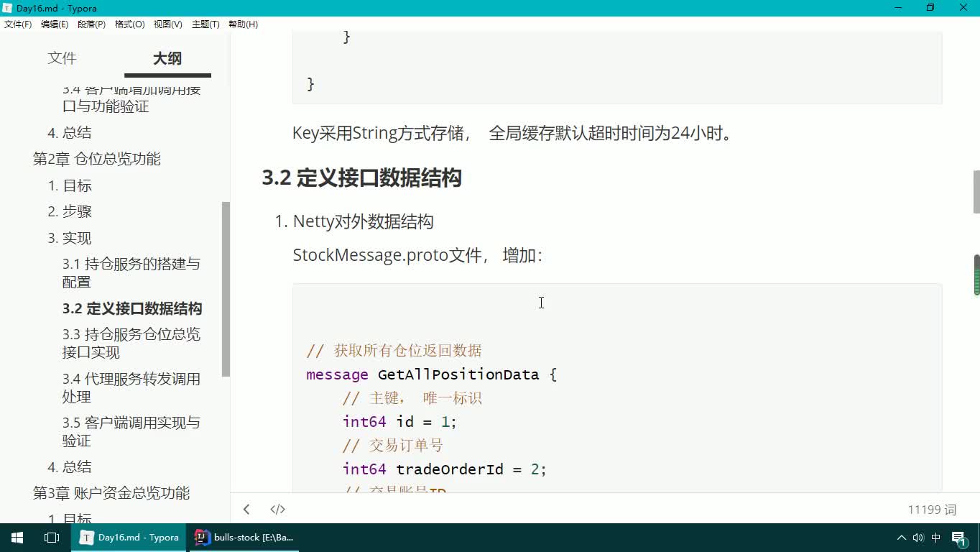Open the 格式(O) menu
The width and height of the screenshot is (980, 552).
[x=129, y=24]
